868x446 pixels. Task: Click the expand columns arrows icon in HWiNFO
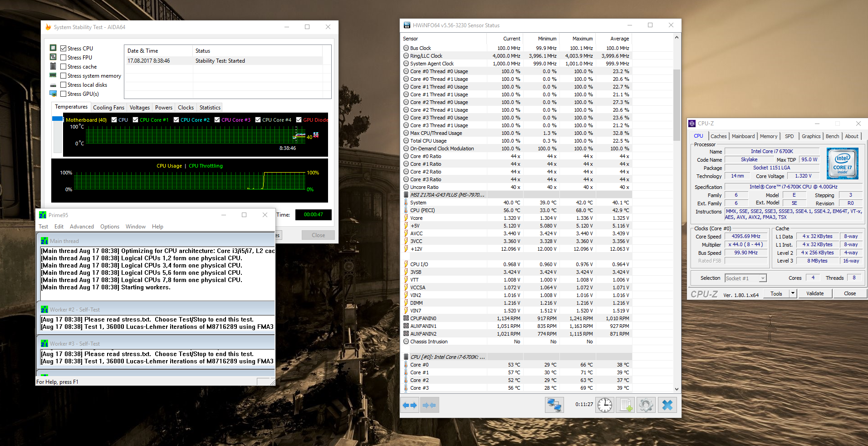tap(410, 405)
